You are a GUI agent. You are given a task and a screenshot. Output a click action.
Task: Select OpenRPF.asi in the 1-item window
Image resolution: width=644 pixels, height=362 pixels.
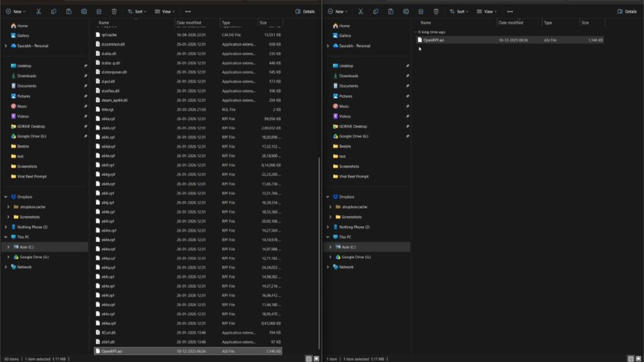(x=510, y=40)
